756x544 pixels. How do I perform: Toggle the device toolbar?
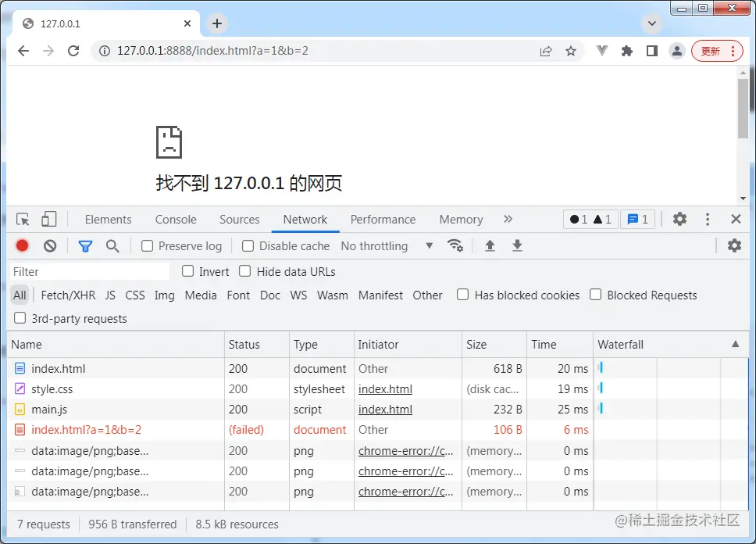tap(48, 219)
